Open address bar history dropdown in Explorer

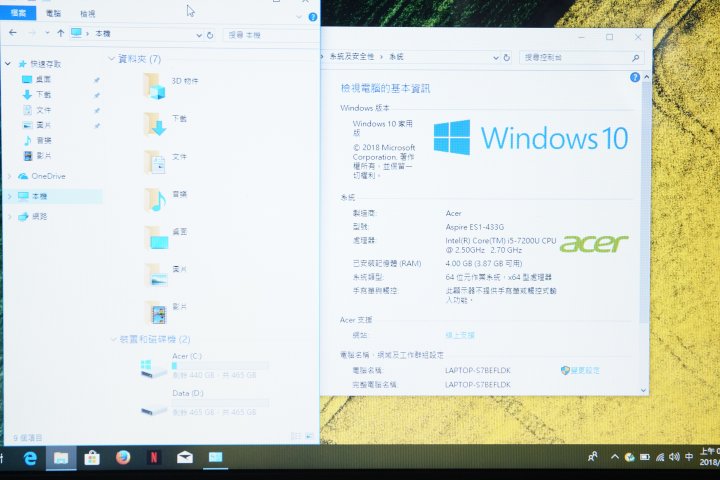click(199, 35)
